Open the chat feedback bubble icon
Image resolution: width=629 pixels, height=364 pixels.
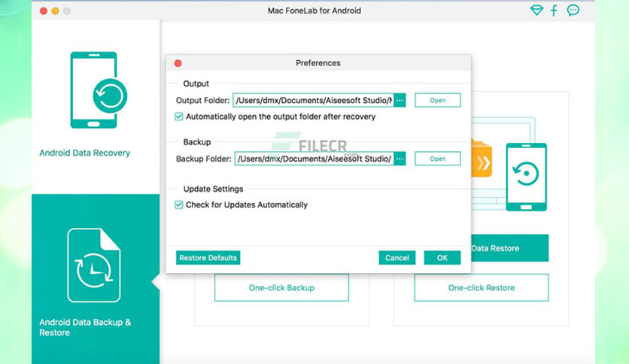573,11
